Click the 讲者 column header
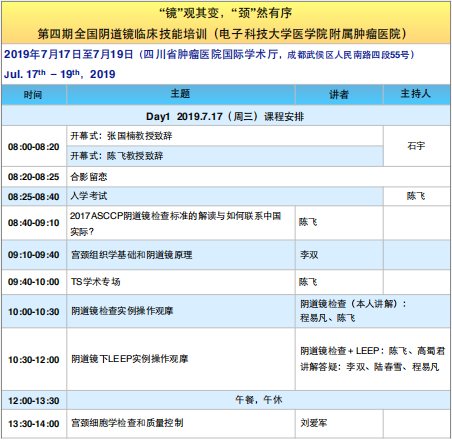This screenshot has width=452, height=440. 339,95
